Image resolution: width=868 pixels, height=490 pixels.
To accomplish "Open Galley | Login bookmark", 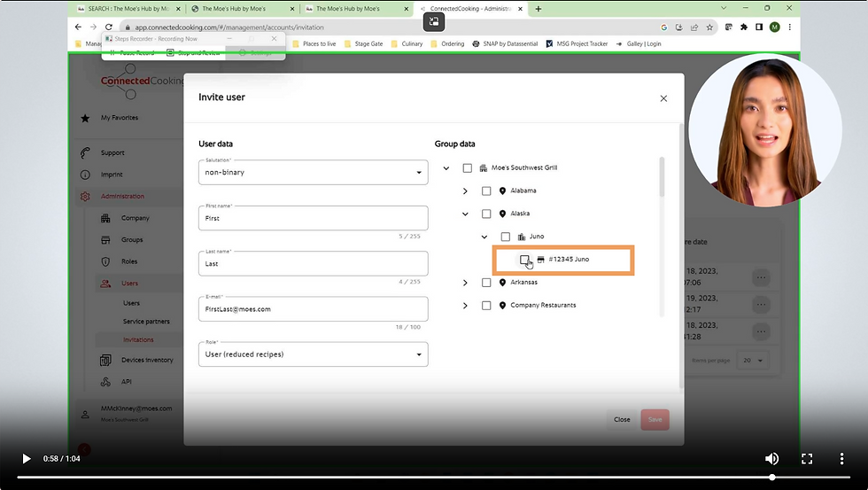I will click(639, 43).
